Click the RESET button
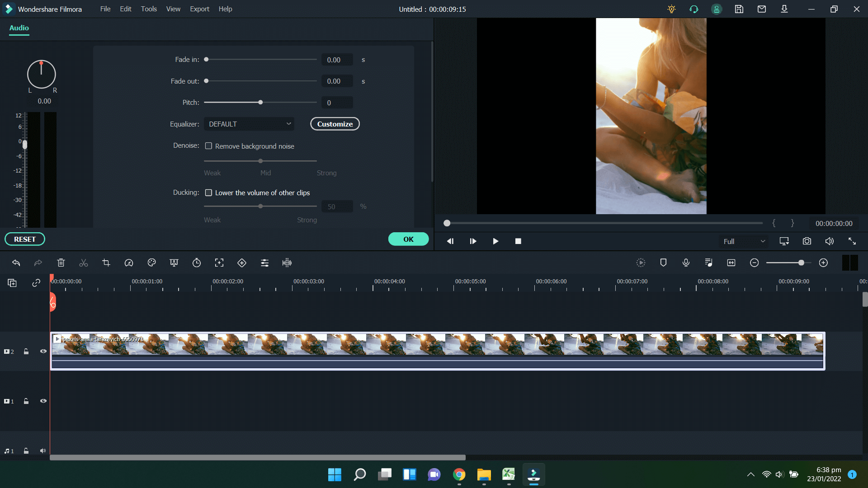Screen dimensions: 868x488 [x=25, y=239]
